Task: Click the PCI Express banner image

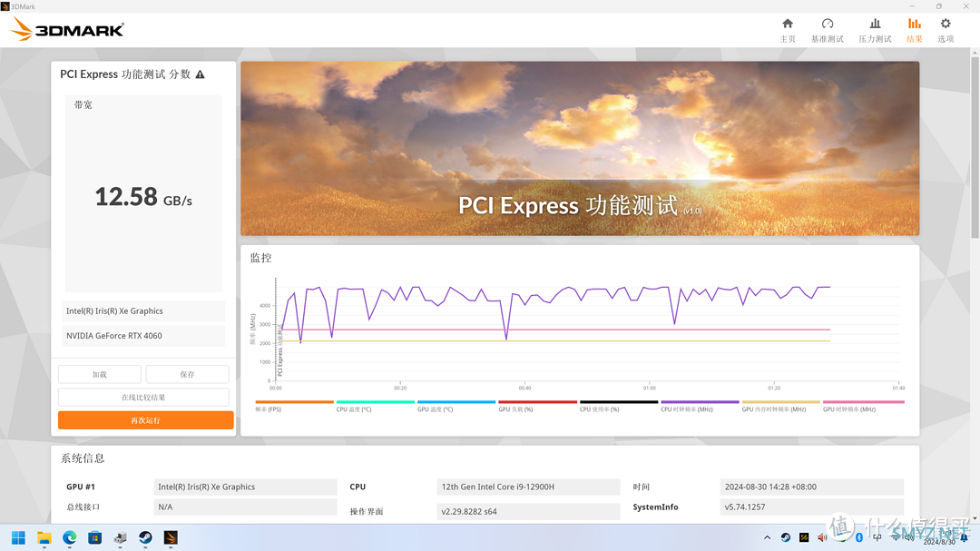Action: click(x=580, y=148)
